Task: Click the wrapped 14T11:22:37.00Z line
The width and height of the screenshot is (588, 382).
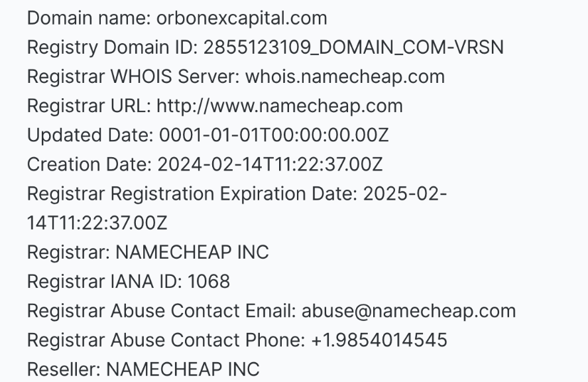Action: pyautogui.click(x=97, y=223)
